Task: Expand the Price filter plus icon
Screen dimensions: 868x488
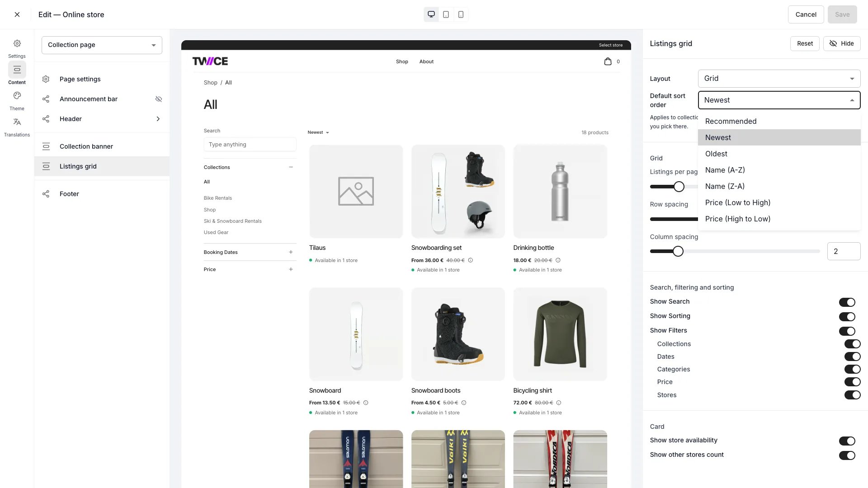Action: (291, 269)
